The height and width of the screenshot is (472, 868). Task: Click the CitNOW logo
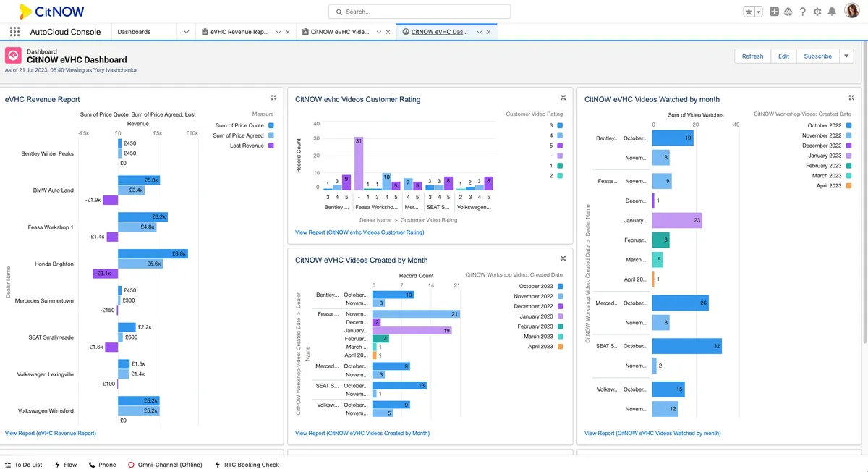point(51,12)
